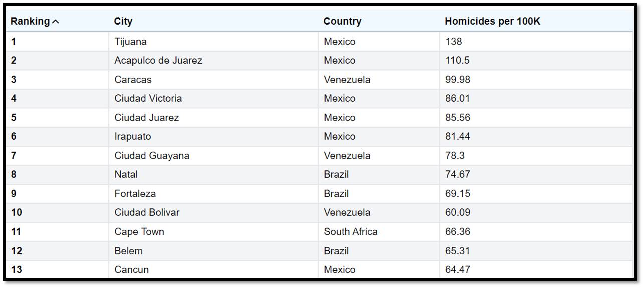Click the Cape Town cell
Viewport: 644px width, 288px height.
click(139, 232)
